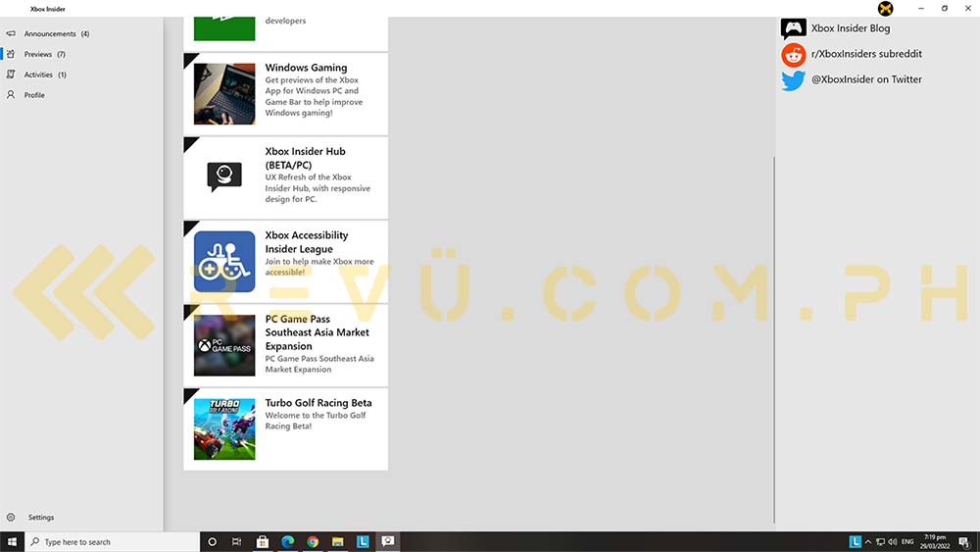
Task: Launch Google Chrome from taskbar
Action: point(313,541)
